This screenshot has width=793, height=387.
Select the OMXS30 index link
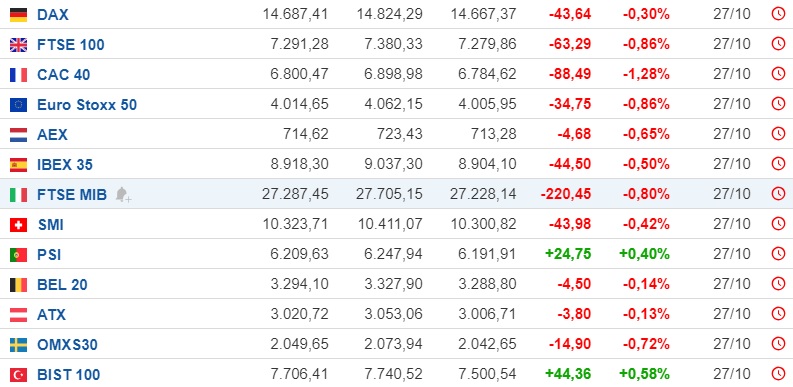67,345
